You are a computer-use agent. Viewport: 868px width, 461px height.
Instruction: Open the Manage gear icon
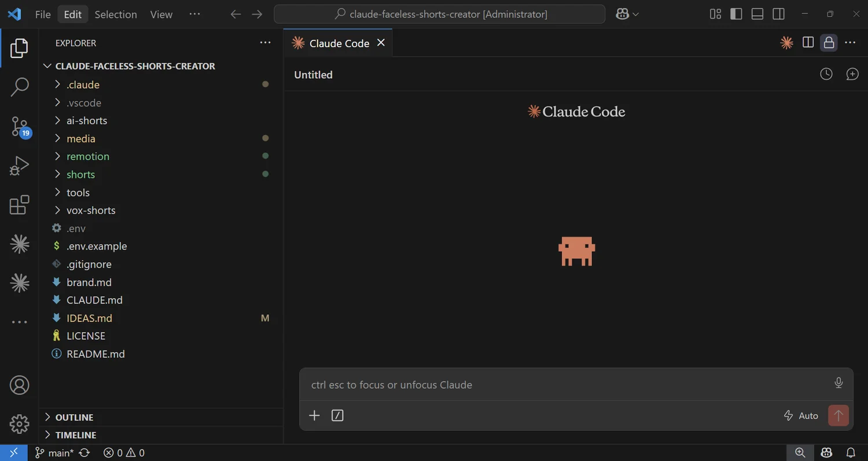point(19,424)
